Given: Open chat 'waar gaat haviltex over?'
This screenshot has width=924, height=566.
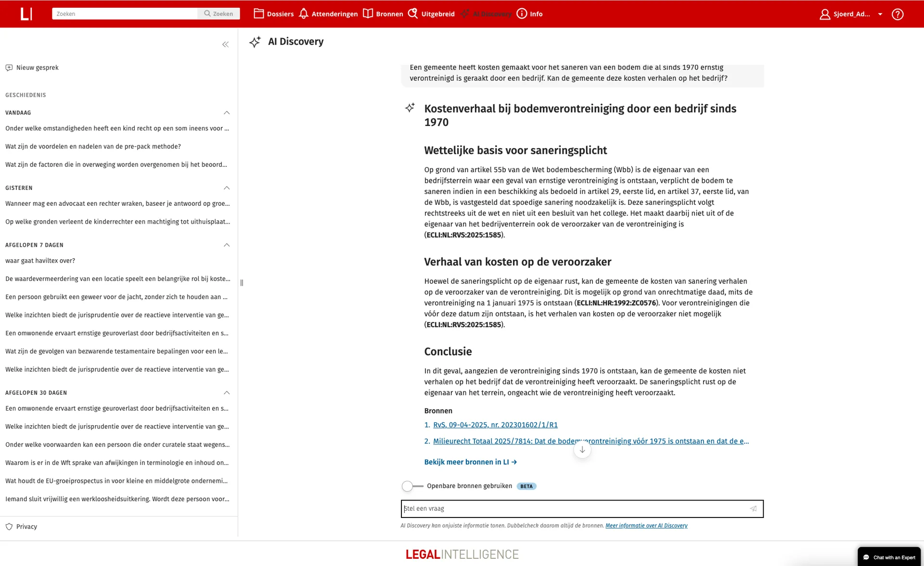Looking at the screenshot, I should (x=40, y=261).
